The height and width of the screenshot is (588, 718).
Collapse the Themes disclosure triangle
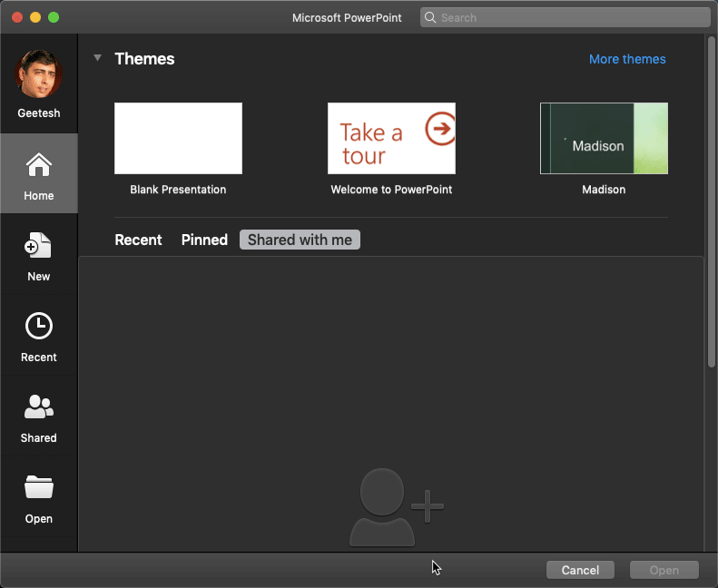click(97, 58)
